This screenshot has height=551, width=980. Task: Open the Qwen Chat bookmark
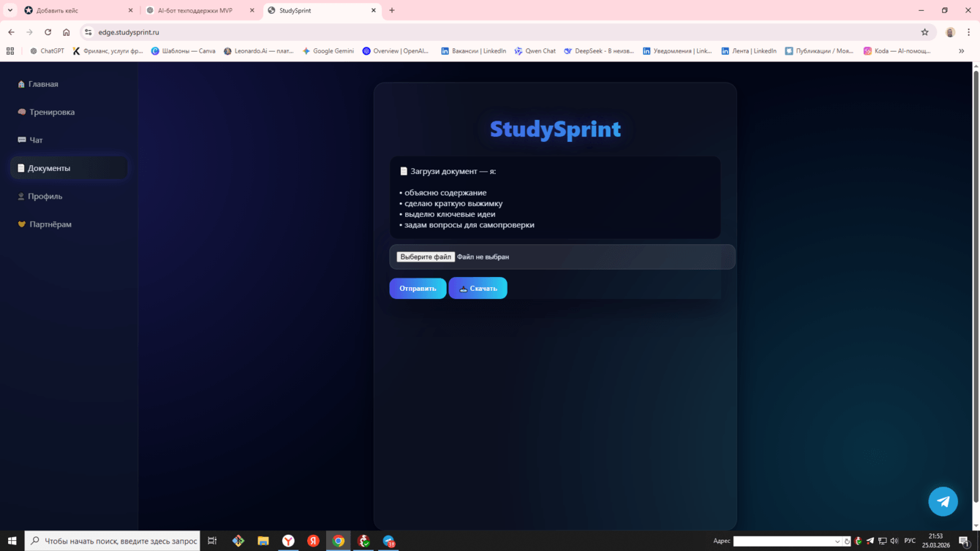coord(535,51)
